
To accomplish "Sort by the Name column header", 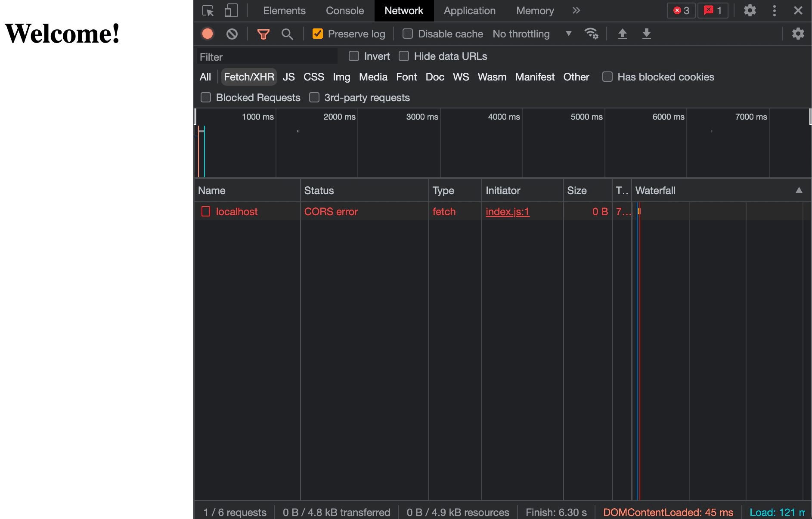I will tap(247, 190).
